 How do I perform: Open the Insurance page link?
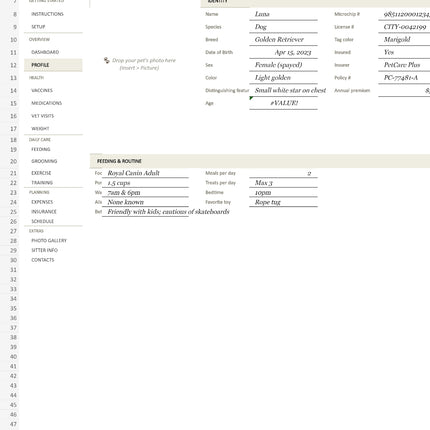[x=44, y=212]
